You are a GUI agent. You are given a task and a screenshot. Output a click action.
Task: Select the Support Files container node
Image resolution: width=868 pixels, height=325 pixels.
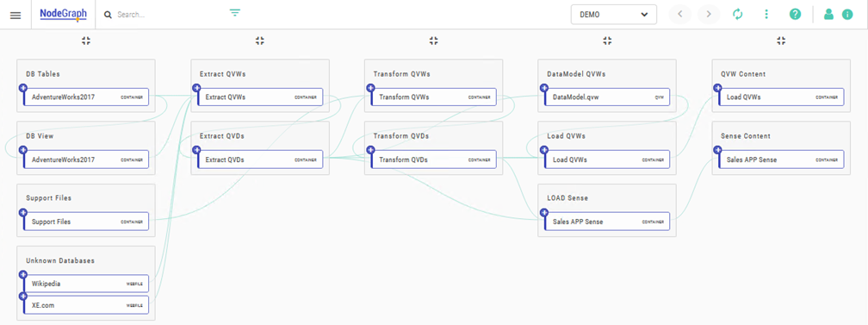pyautogui.click(x=86, y=222)
